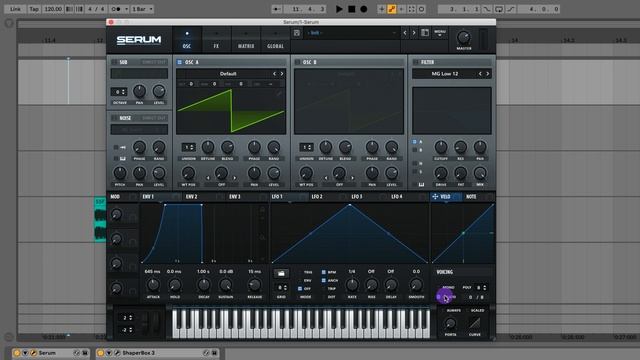Open the Init preset name dropdown
Viewport: 640px width, 360px height.
coord(351,33)
